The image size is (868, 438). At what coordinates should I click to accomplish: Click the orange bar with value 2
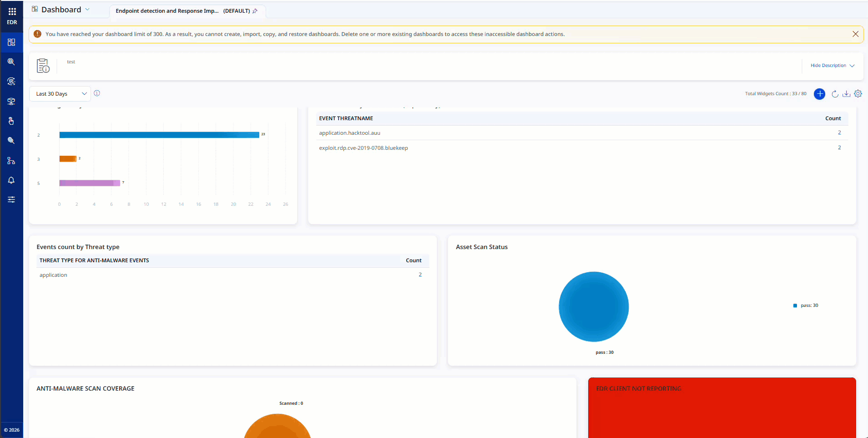[68, 159]
